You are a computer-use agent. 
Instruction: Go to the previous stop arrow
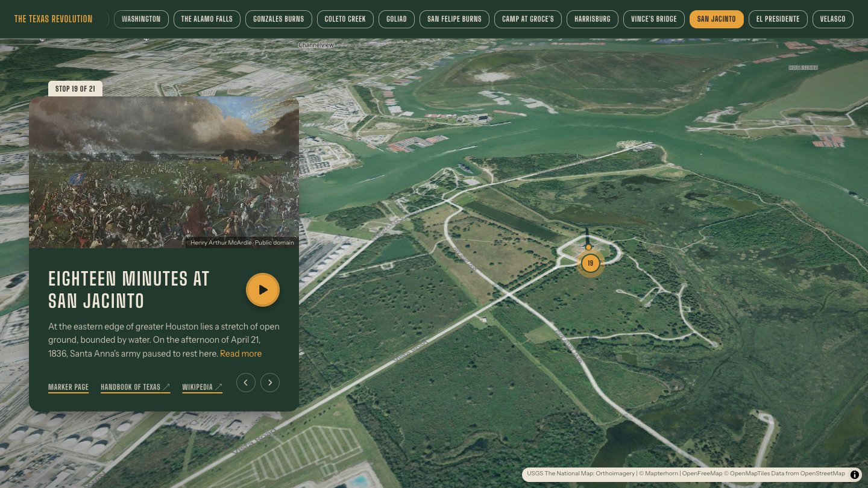246,383
